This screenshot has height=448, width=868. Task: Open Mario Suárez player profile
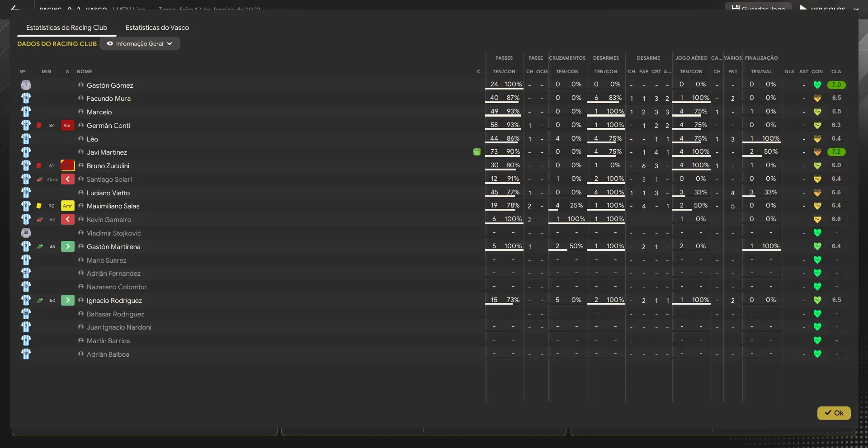107,260
